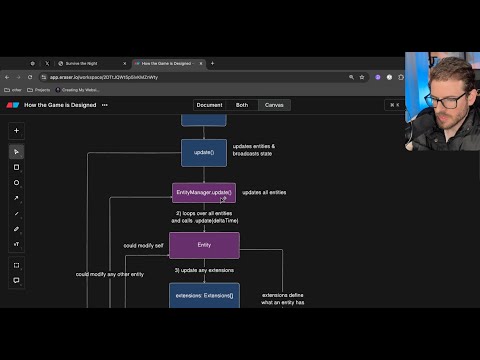Open the purple extension icon in Chrome toolbar

click(378, 77)
